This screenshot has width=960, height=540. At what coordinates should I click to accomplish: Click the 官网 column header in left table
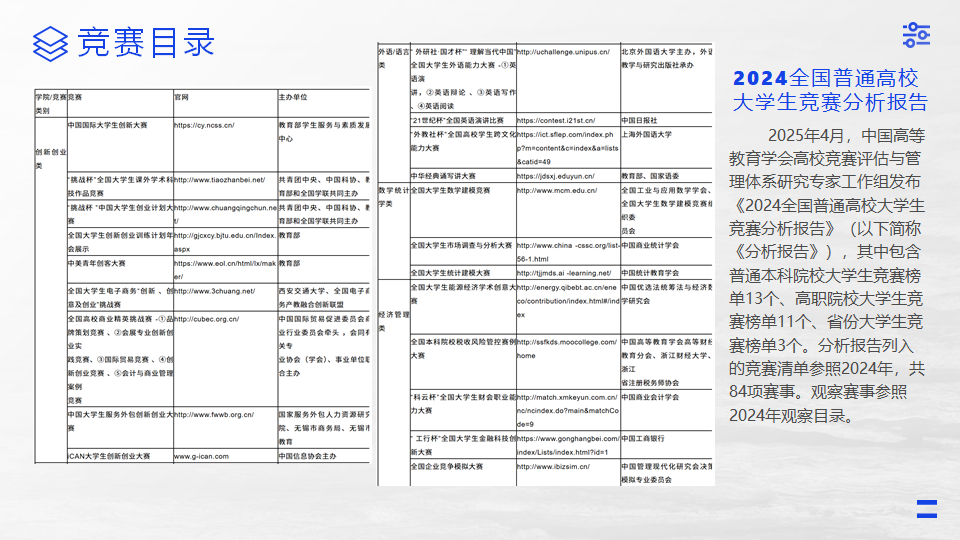(x=181, y=98)
